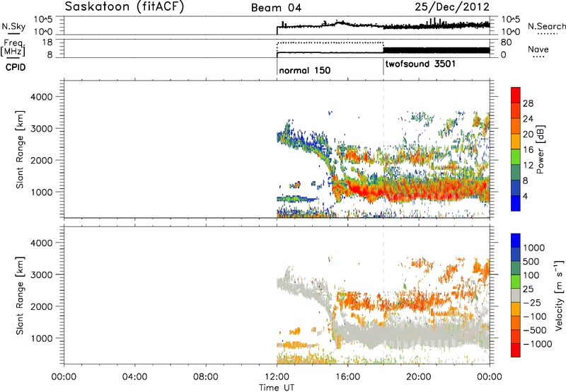Click the black frequency band after 18:00

click(x=437, y=50)
